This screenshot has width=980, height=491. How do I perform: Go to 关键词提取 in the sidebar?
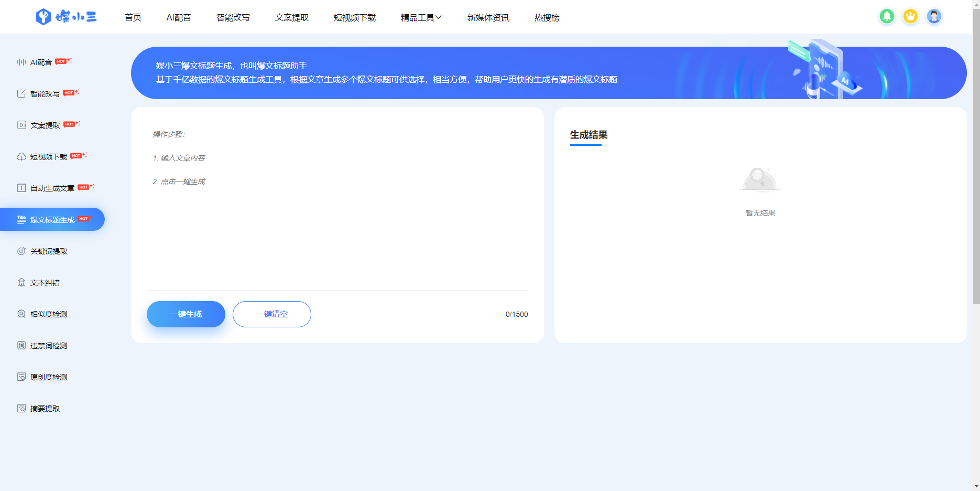click(x=49, y=251)
